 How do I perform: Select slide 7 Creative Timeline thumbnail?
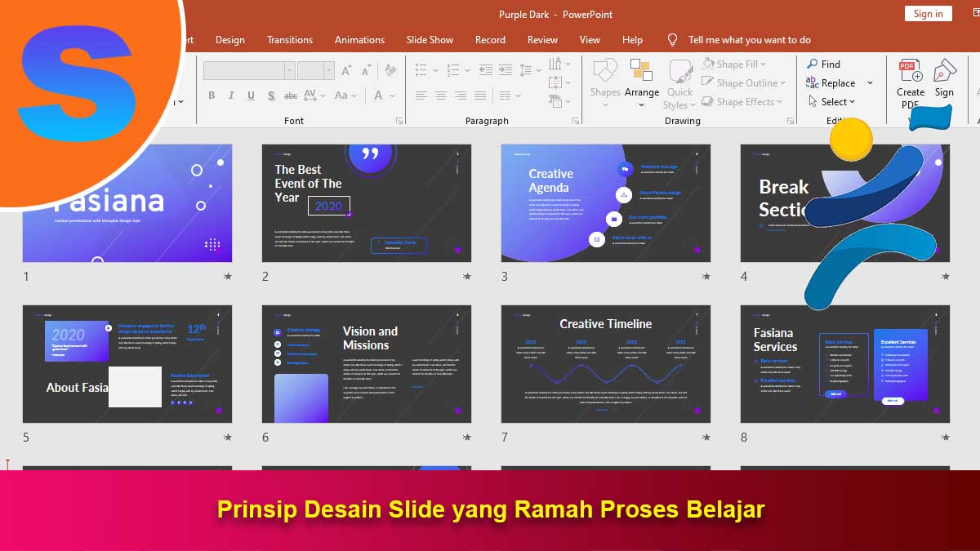pos(606,364)
